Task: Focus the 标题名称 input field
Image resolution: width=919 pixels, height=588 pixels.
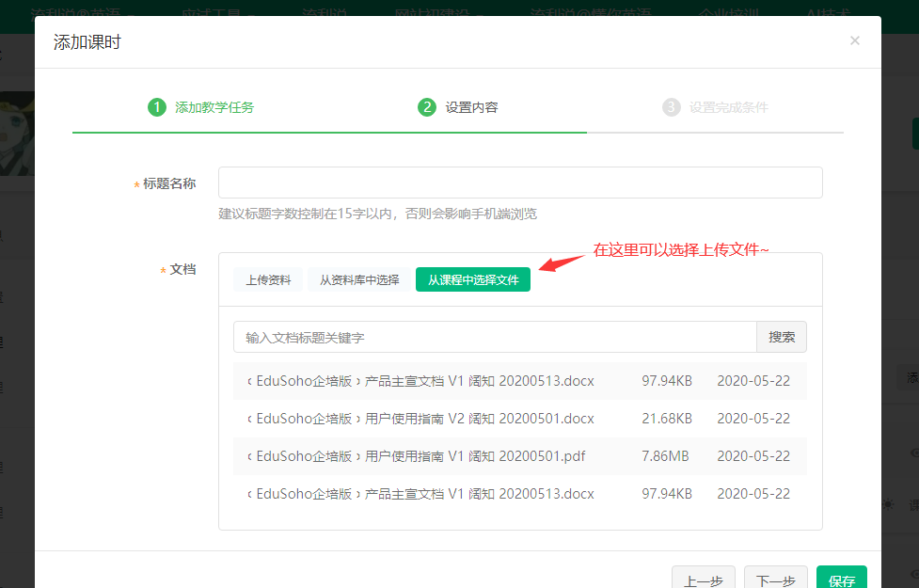Action: [520, 183]
